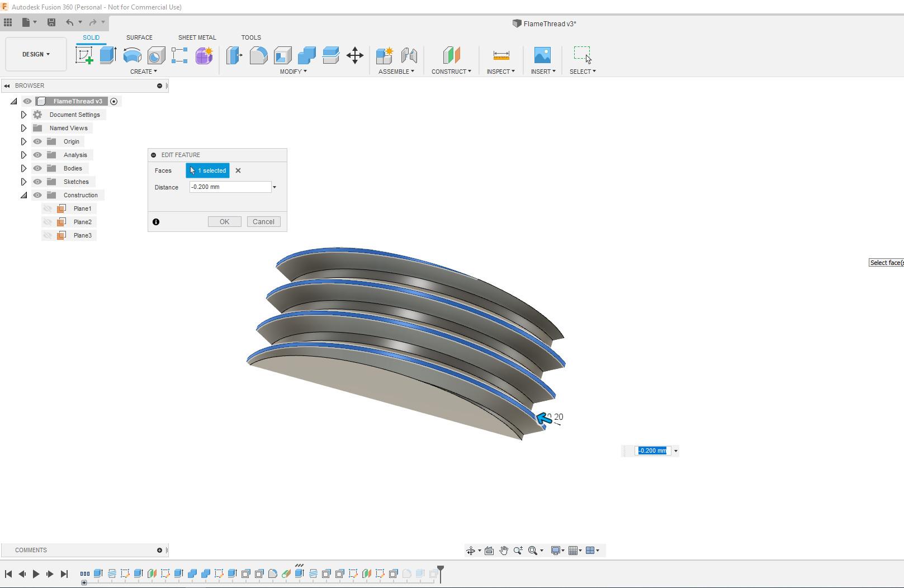Cancel the Edit Feature dialog
904x588 pixels.
click(263, 222)
